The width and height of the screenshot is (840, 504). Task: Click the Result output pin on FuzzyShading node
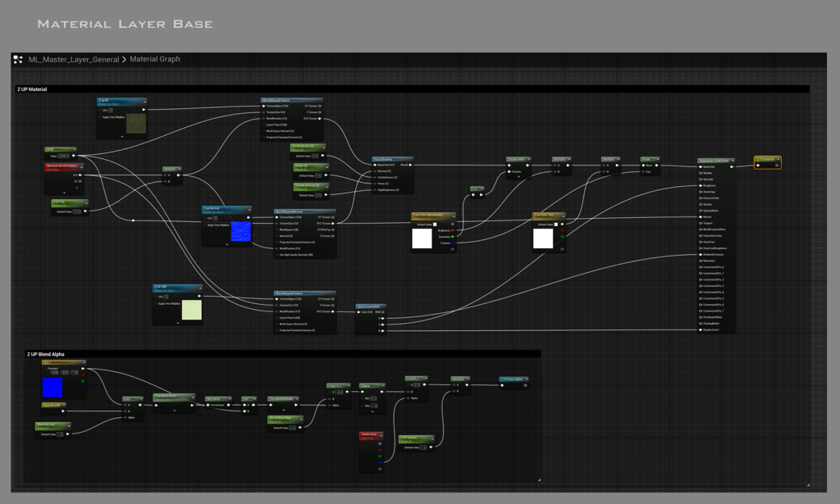pos(410,165)
